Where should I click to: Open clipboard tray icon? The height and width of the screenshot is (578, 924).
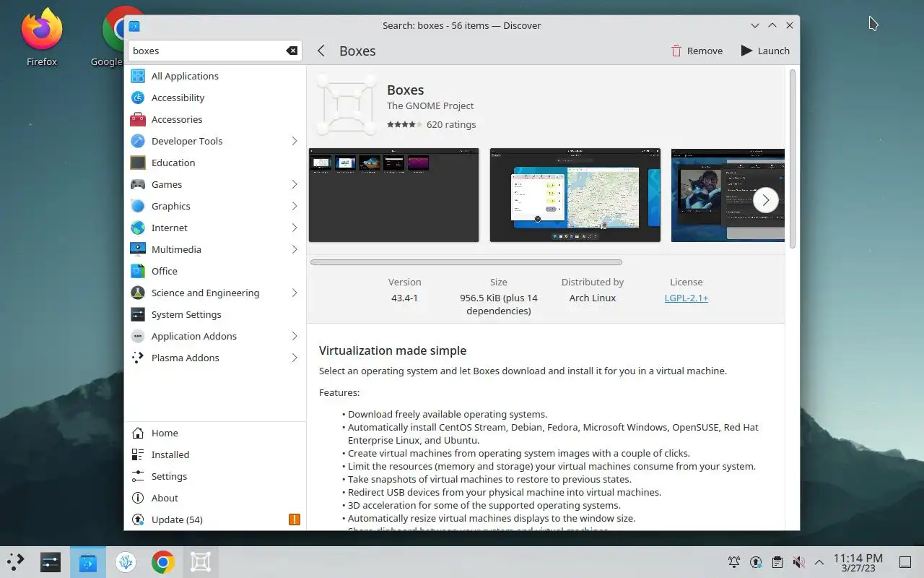click(x=777, y=562)
